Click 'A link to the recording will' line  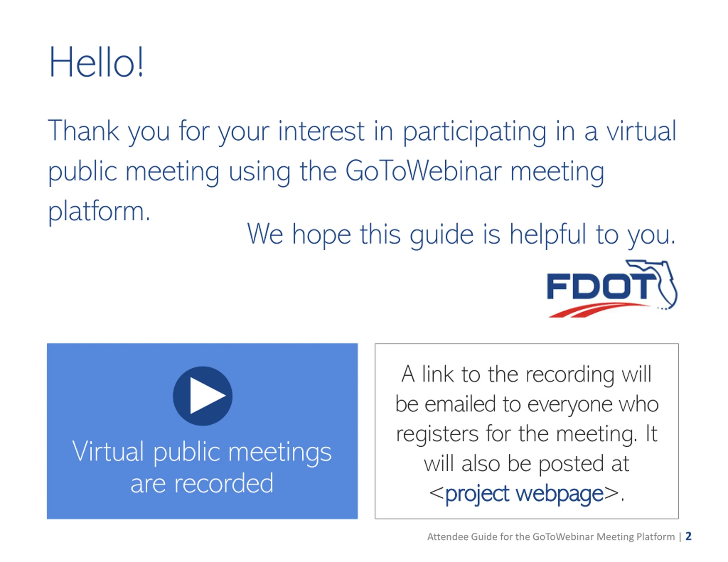point(526,374)
